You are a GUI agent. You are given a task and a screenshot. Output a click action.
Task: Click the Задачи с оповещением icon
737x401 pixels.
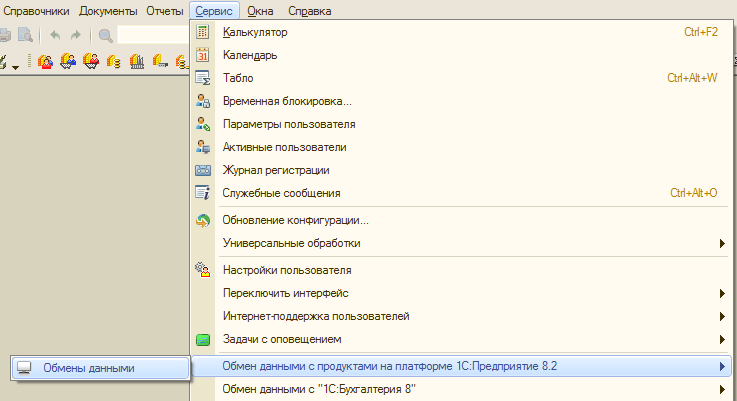(x=203, y=339)
